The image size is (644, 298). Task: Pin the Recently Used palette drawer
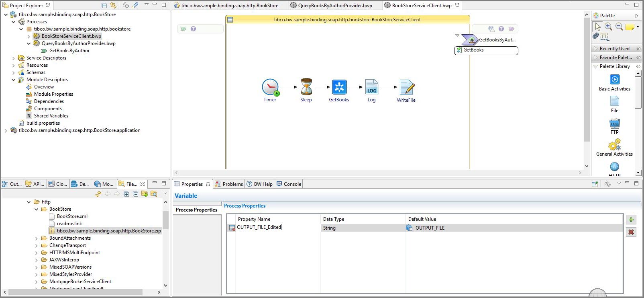(638, 49)
